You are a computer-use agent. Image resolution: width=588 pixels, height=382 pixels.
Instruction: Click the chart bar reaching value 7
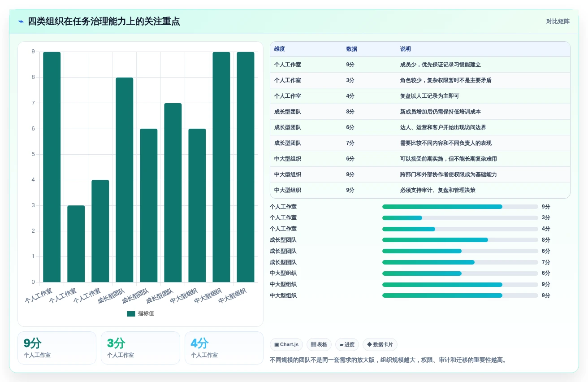click(173, 193)
